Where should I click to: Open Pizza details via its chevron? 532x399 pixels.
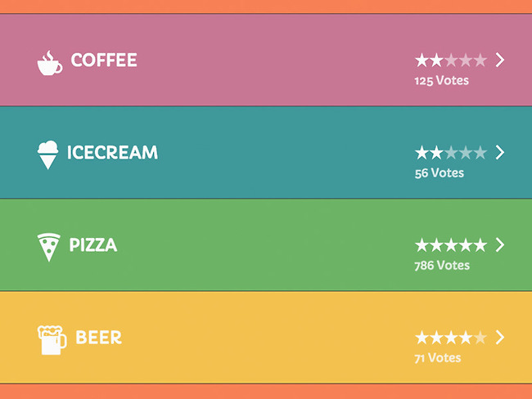(500, 244)
